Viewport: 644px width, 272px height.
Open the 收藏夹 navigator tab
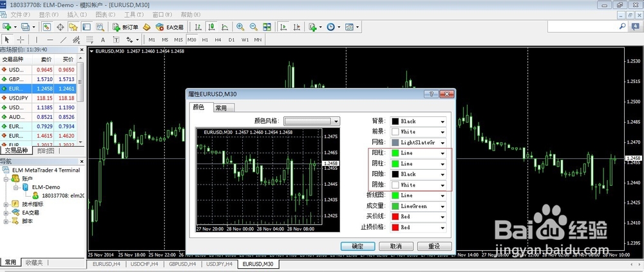pyautogui.click(x=33, y=262)
